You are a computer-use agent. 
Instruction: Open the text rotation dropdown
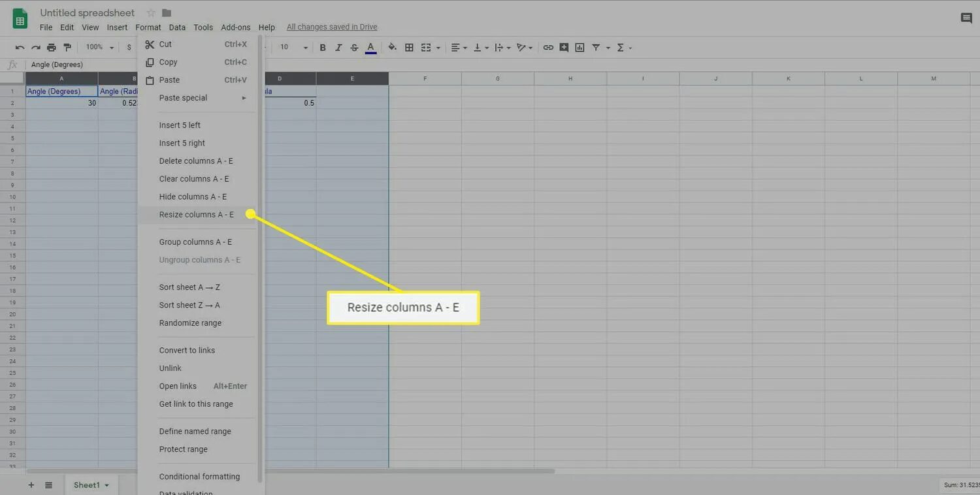(x=525, y=48)
